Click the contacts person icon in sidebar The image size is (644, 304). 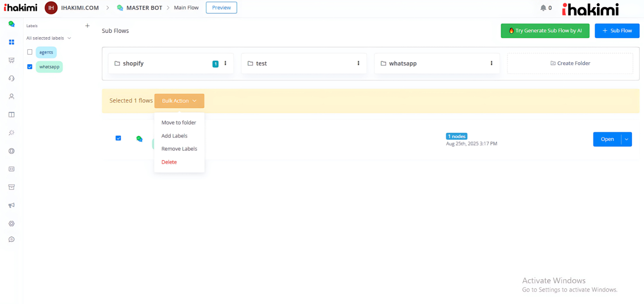12,97
